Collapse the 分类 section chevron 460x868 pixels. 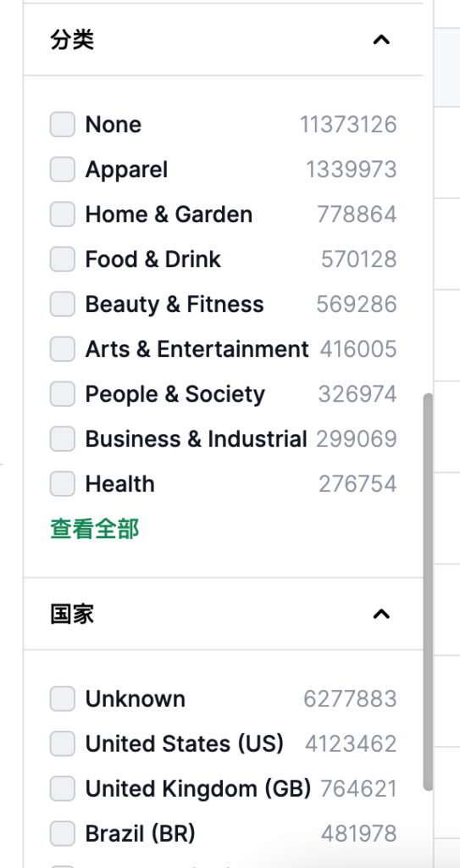[x=381, y=40]
